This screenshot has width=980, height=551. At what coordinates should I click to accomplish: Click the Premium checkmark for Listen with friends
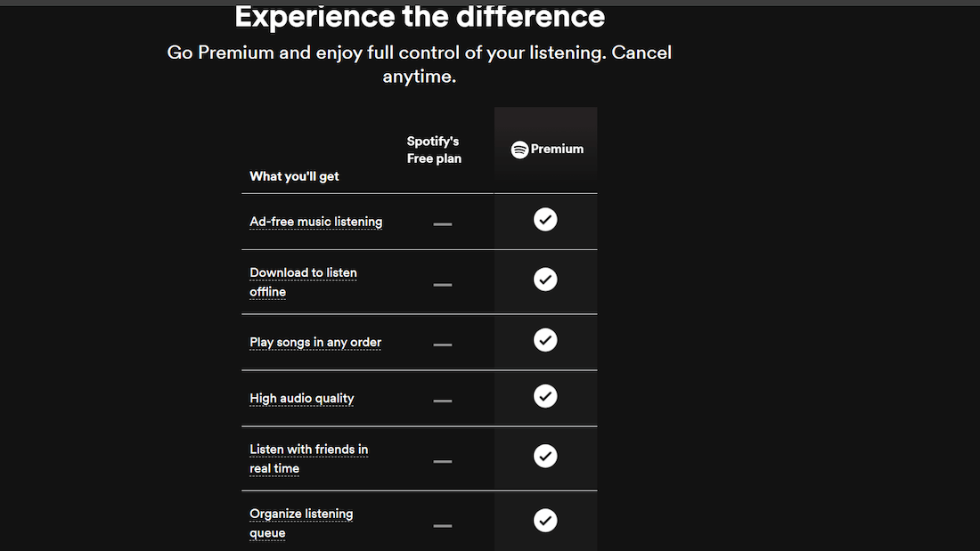click(545, 456)
